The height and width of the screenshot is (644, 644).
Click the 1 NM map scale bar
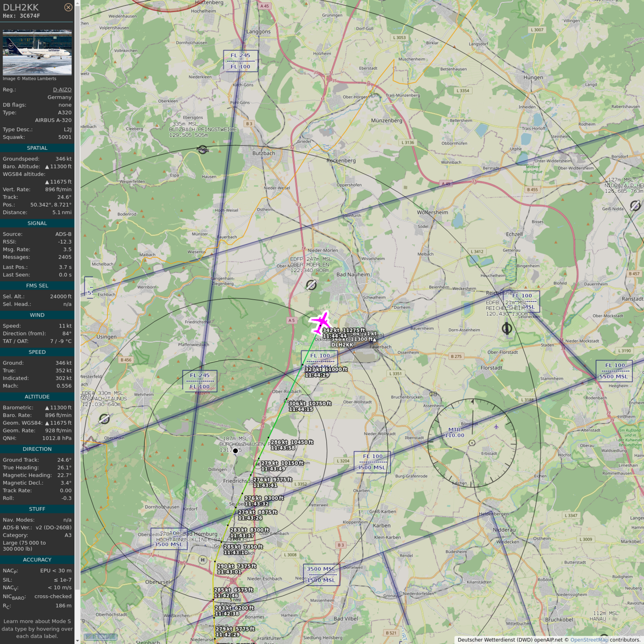click(x=101, y=636)
